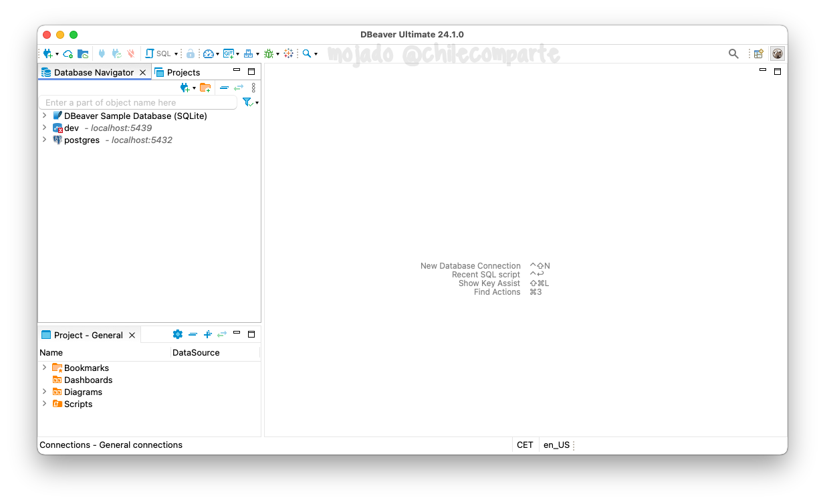Click the colorful crosses Tableau icon
Screen dimensions: 825x504
click(x=289, y=53)
